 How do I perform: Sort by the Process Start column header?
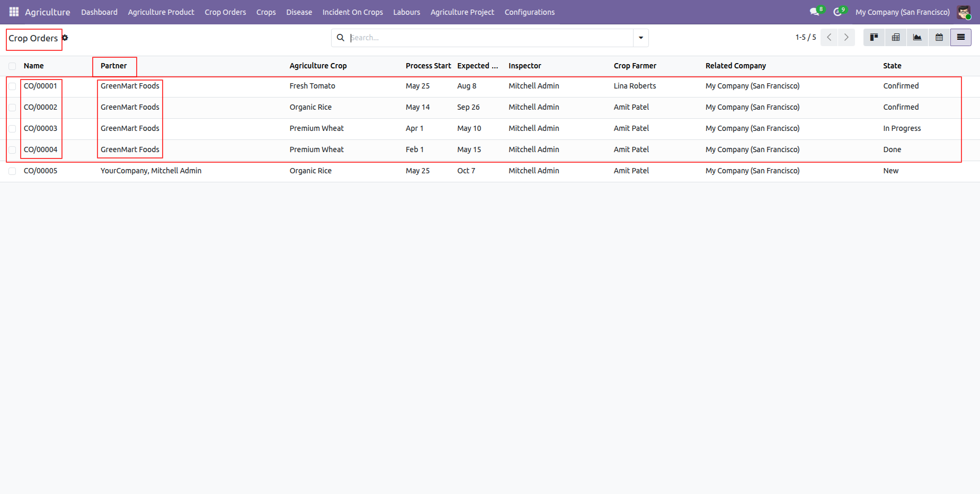tap(428, 66)
